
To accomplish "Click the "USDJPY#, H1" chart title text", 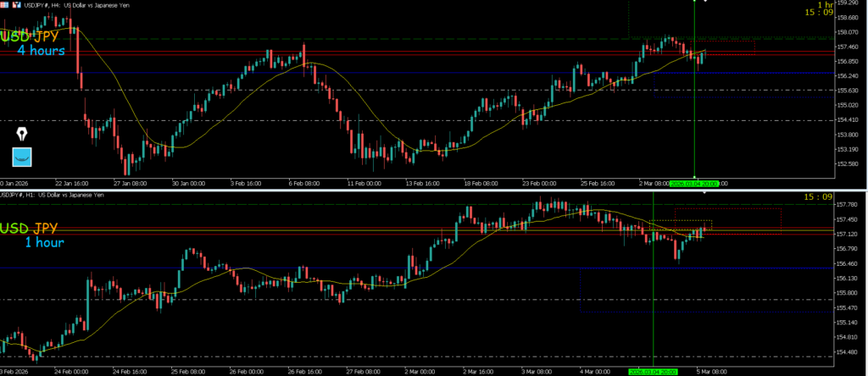I will (x=25, y=196).
